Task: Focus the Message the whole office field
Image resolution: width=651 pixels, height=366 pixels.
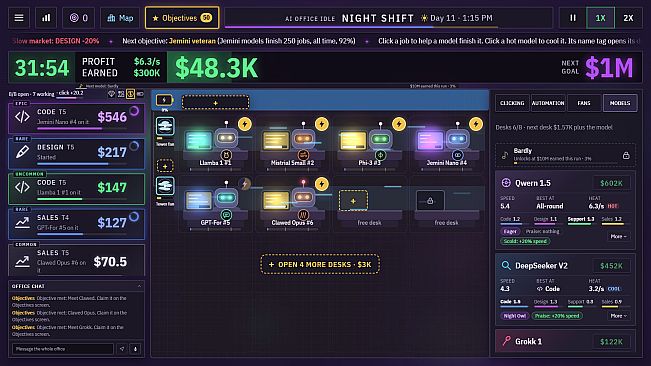Action: pos(63,349)
